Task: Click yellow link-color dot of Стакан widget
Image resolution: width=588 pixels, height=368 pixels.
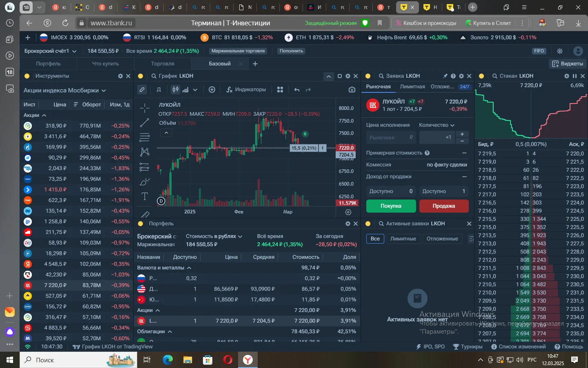Action: pos(481,76)
